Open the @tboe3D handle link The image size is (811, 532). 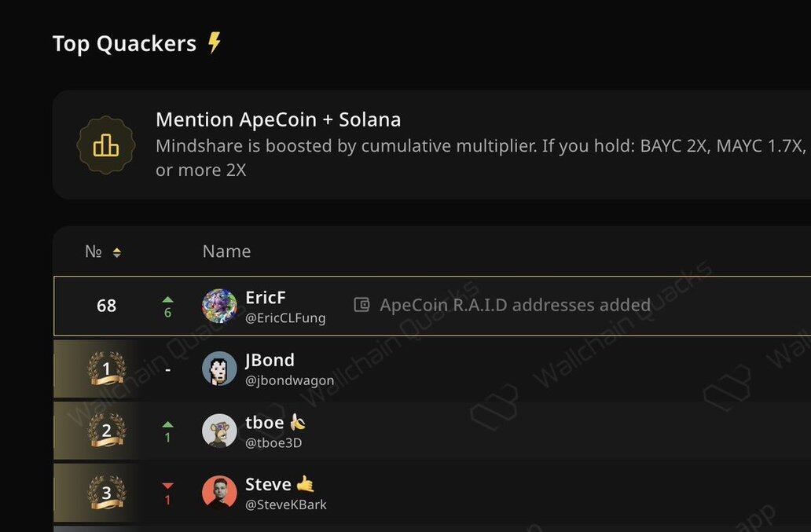click(273, 443)
